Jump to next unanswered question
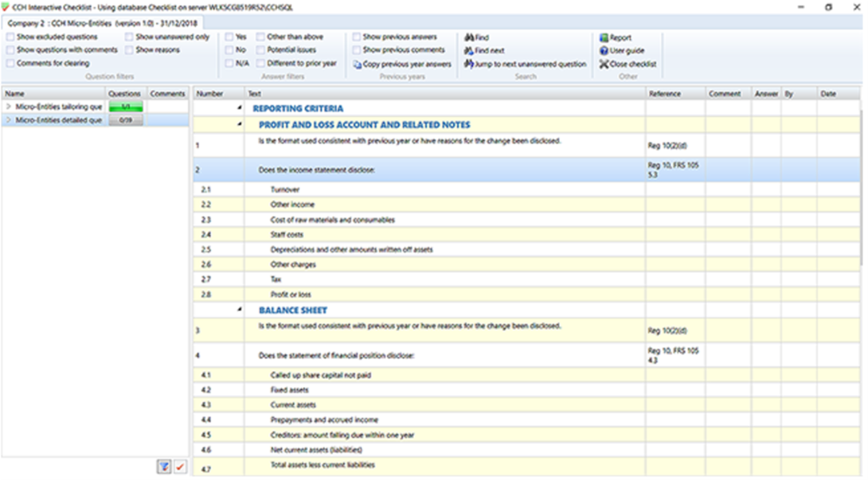The width and height of the screenshot is (868, 480). (469, 64)
